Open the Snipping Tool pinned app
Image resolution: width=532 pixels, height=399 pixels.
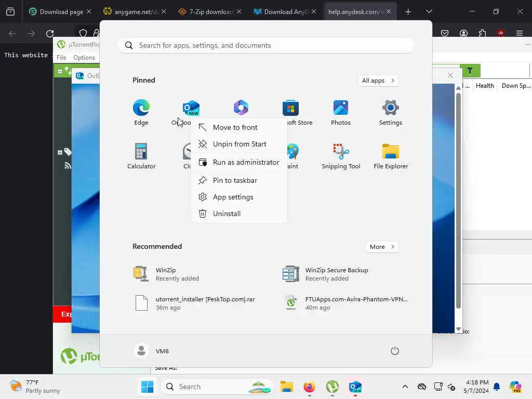pos(341,156)
